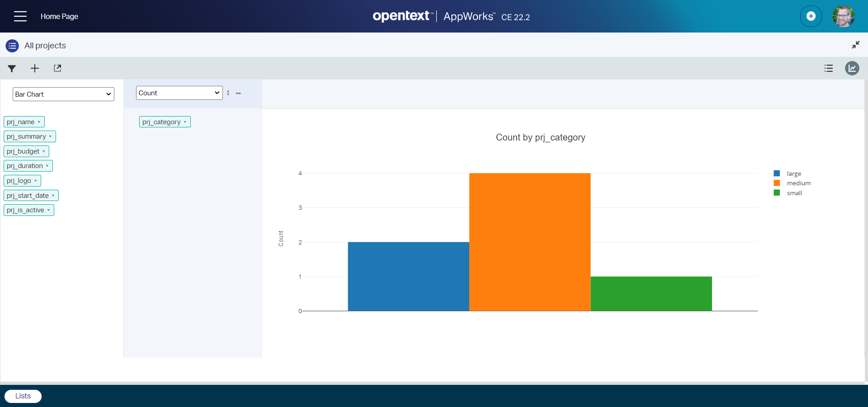Click the create new plus circle button
Viewport: 868px width, 407px height.
coord(811,16)
